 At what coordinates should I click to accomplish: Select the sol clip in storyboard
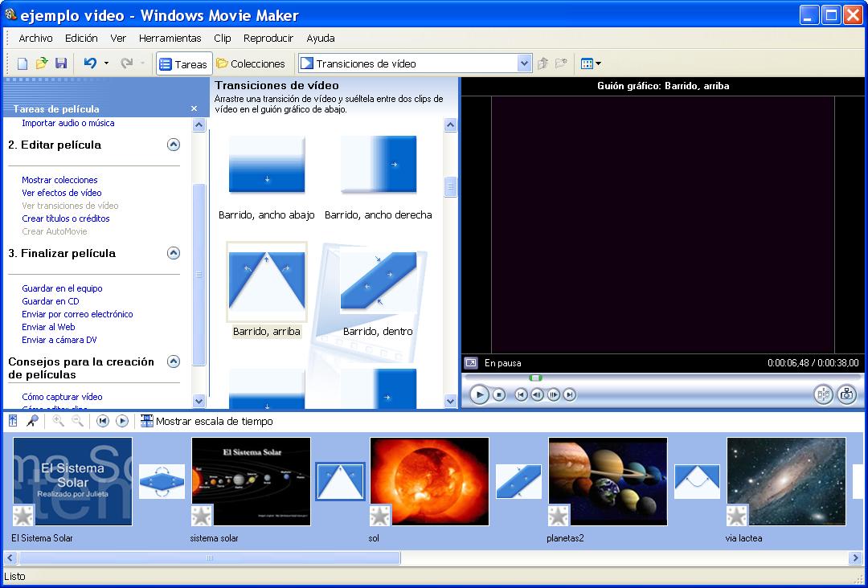(x=429, y=480)
